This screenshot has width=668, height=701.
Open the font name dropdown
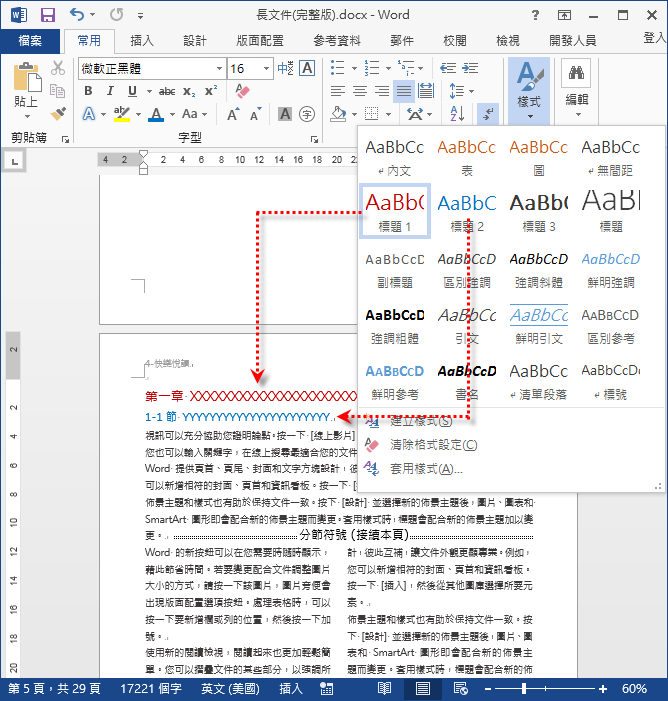click(x=219, y=68)
